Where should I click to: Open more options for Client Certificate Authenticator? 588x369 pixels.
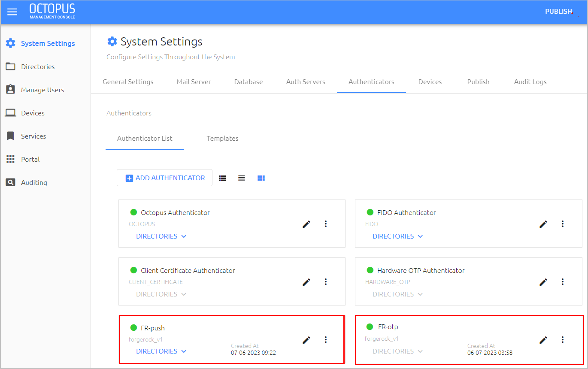pos(326,281)
